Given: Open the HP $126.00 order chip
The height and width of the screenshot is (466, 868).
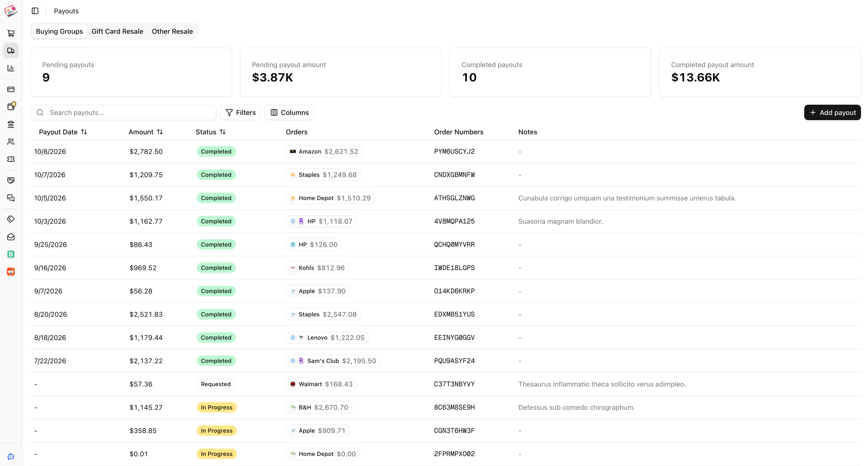Looking at the screenshot, I should pos(314,245).
